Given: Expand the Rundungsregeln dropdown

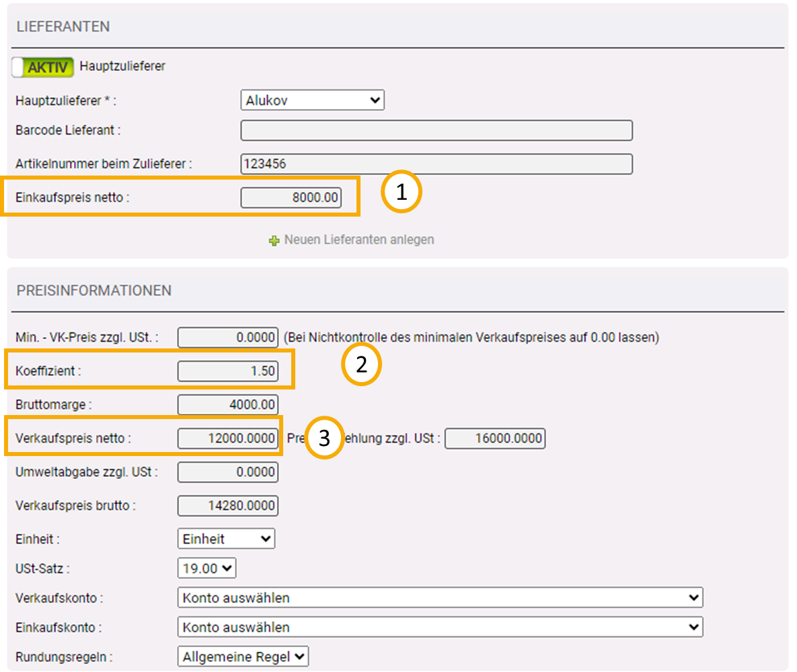Looking at the screenshot, I should [243, 657].
